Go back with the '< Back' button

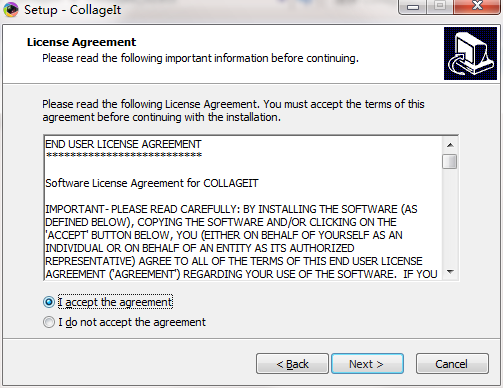[292, 364]
